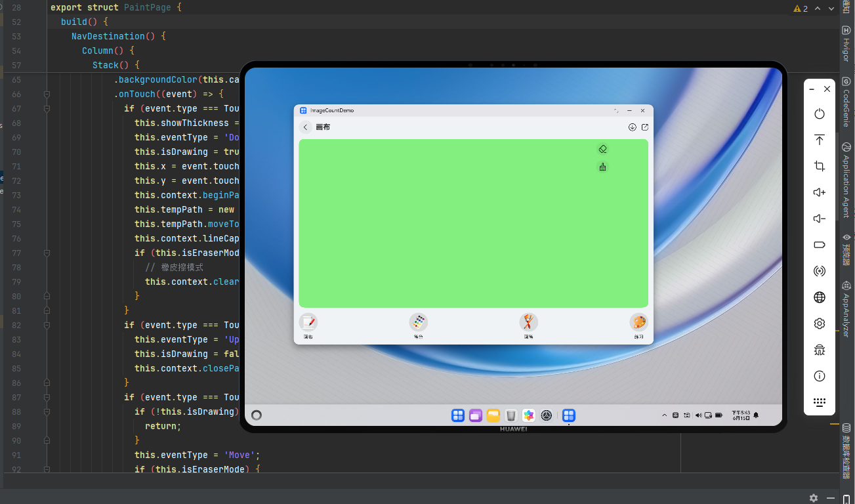Click the code 'this.eventType = 'Move';'
This screenshot has height=504, width=855.
(x=198, y=455)
